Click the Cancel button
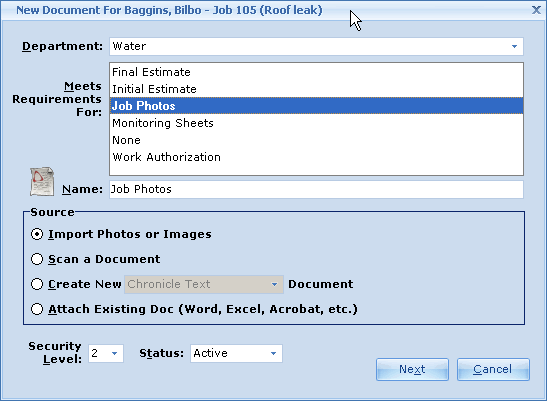The height and width of the screenshot is (401, 547). [493, 369]
